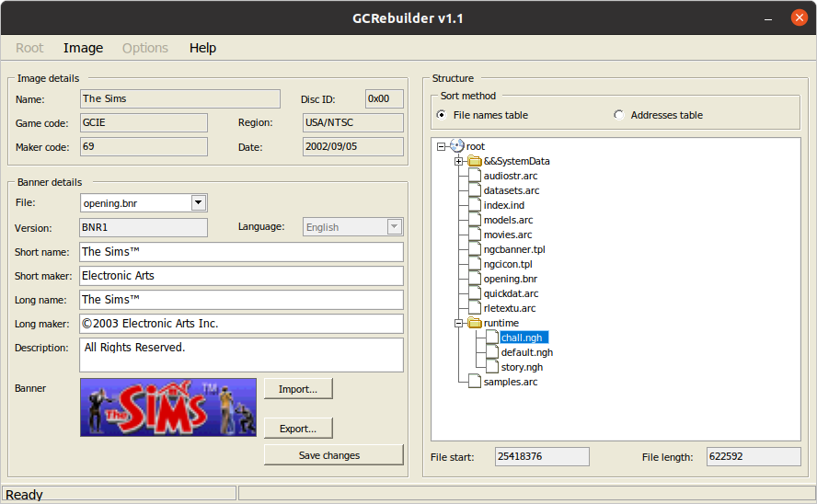This screenshot has height=504, width=817.
Task: Click the samples.arc file icon
Action: 474,382
